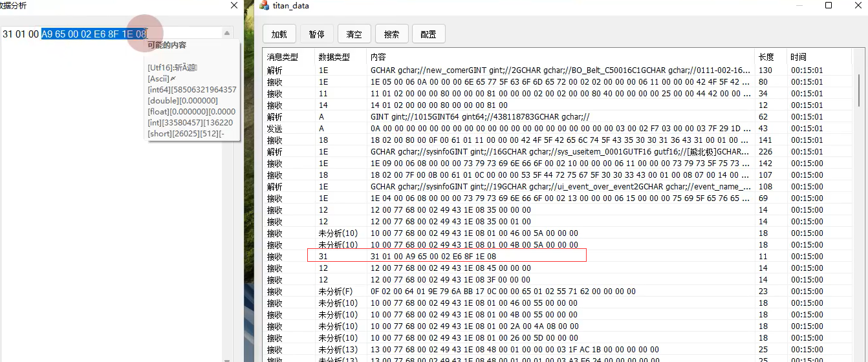Screen dimensions: 868x362
Task: Click the 可能的内容 tooltip heading
Action: click(x=167, y=45)
